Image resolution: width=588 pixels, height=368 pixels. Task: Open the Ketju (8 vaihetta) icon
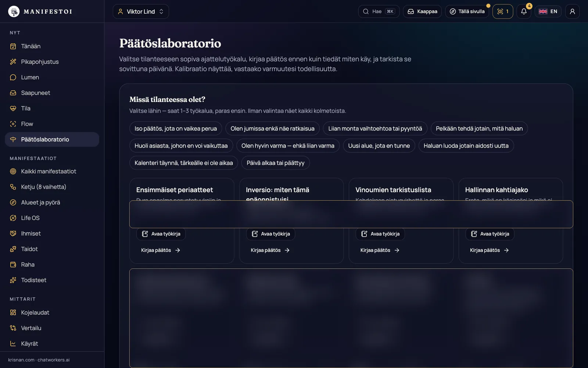[13, 187]
